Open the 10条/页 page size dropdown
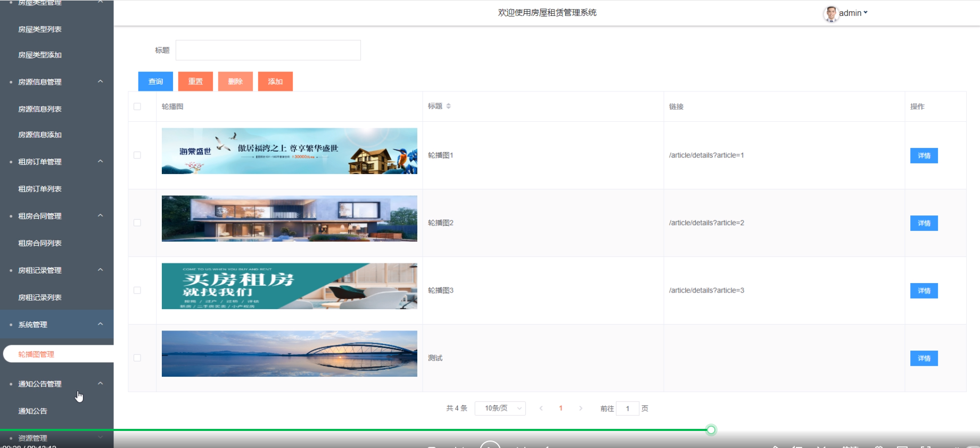This screenshot has width=980, height=448. [500, 408]
